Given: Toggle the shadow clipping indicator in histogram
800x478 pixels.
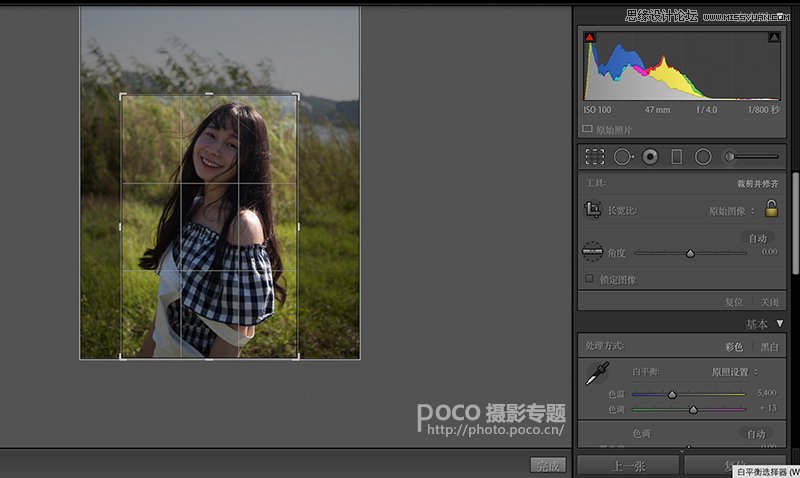Looking at the screenshot, I should click(x=590, y=37).
